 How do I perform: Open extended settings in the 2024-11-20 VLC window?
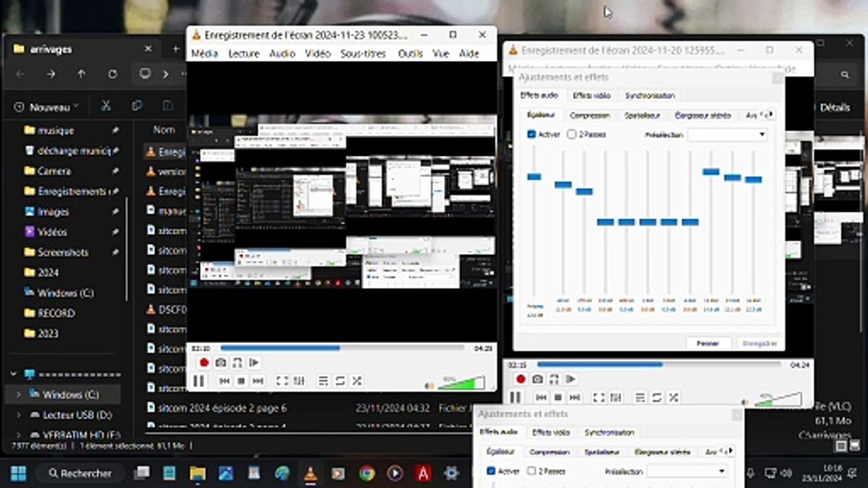(616, 397)
